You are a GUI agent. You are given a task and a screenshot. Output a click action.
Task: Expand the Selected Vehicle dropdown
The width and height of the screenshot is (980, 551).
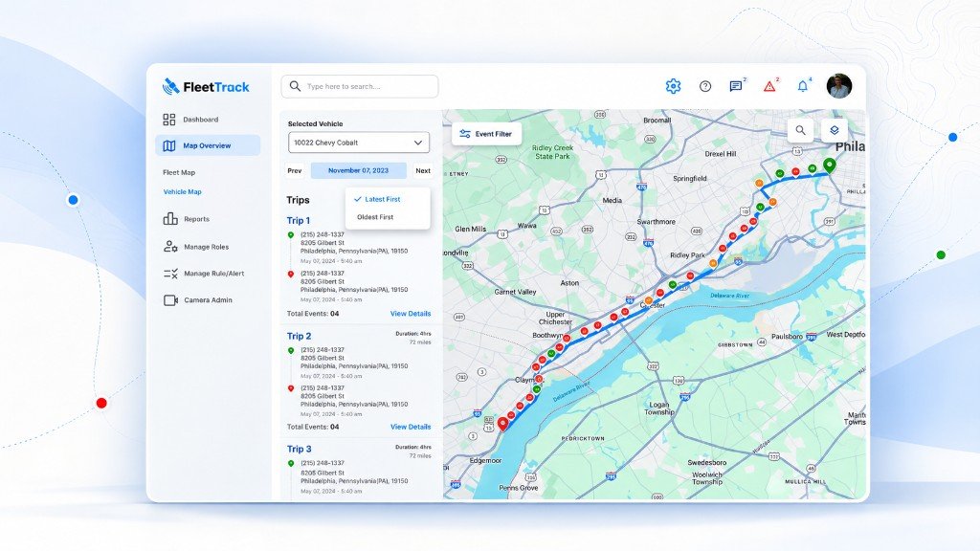(359, 143)
